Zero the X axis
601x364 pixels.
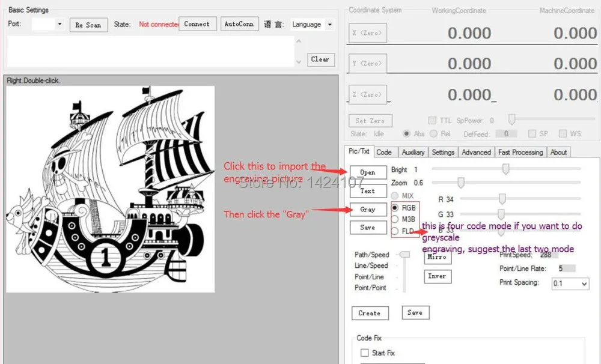368,33
